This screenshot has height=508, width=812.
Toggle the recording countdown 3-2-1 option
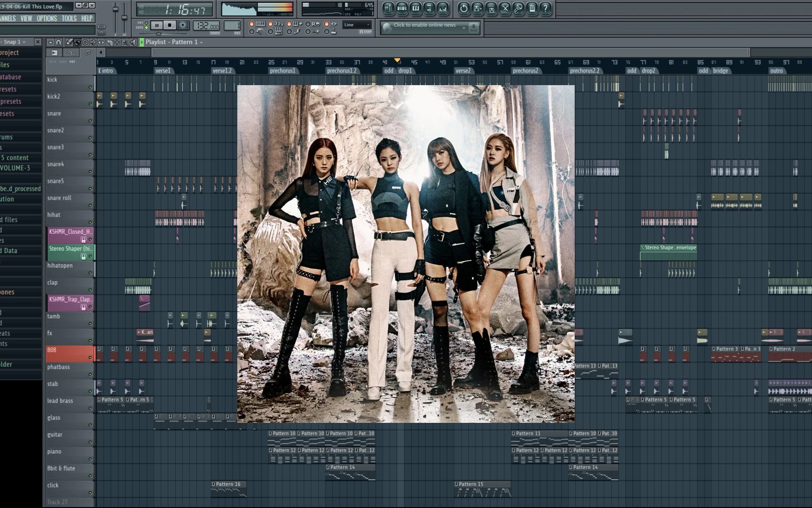(x=271, y=24)
